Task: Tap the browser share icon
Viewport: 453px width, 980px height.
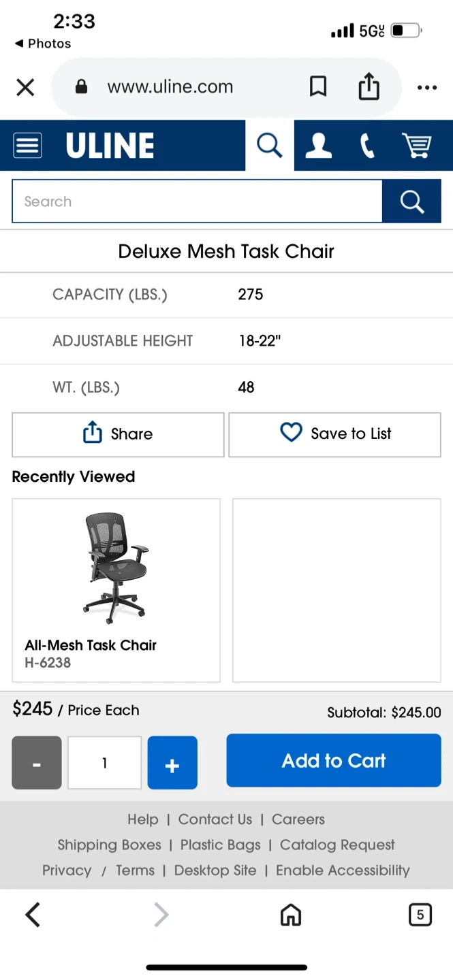Action: tap(369, 86)
